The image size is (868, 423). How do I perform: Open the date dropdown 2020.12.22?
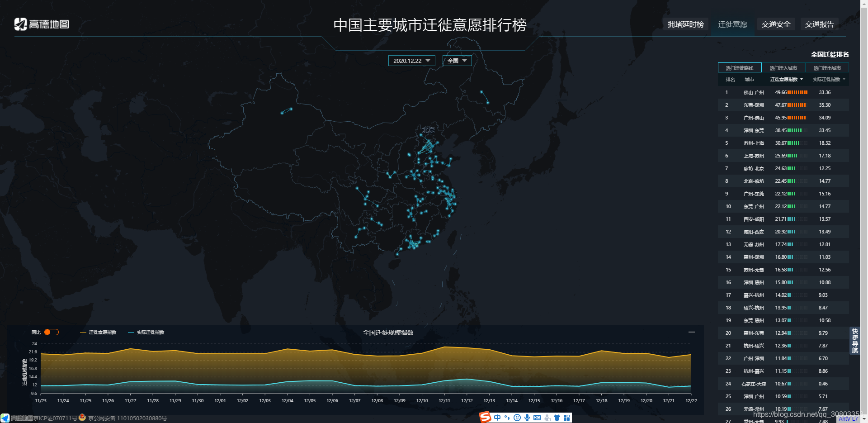tap(411, 61)
